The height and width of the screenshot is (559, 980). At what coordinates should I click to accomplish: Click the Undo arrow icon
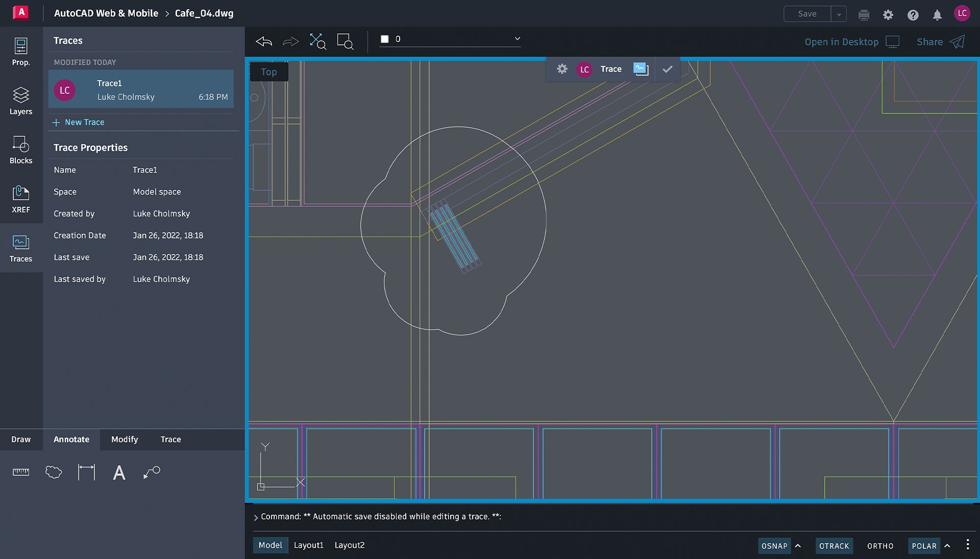[x=264, y=42]
